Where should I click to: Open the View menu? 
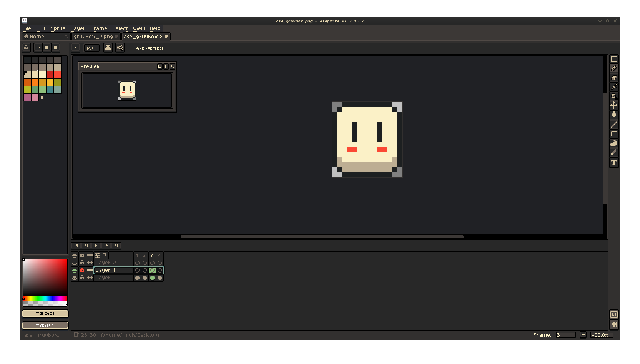coord(139,28)
